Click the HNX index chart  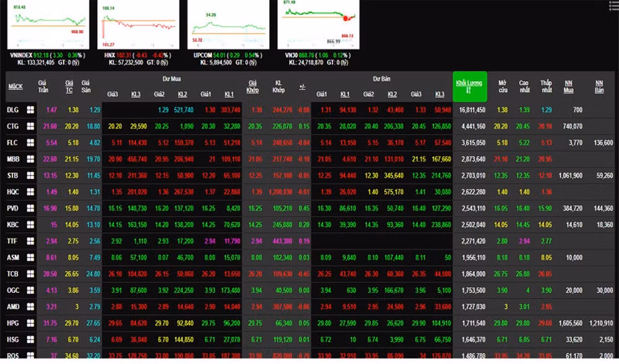[x=139, y=25]
